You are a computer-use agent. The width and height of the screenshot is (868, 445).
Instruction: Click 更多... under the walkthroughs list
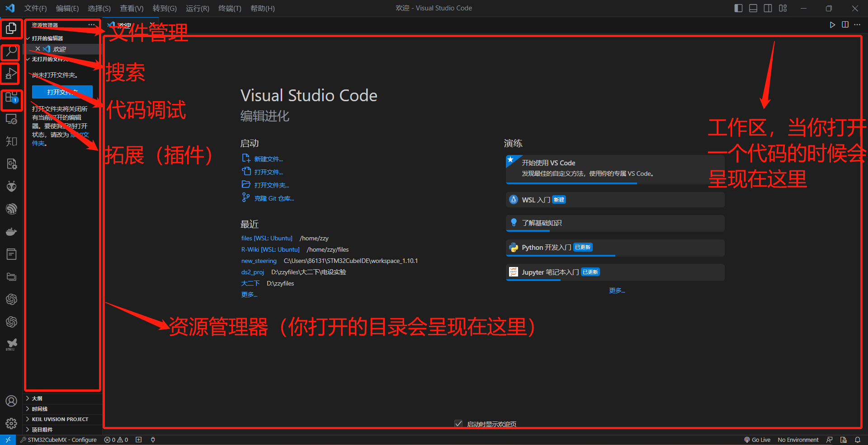tap(617, 290)
